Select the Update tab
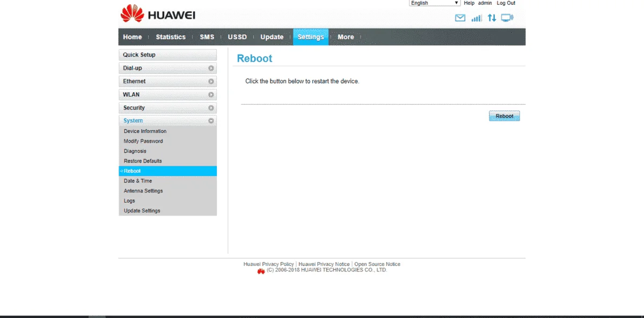The height and width of the screenshot is (318, 644). pyautogui.click(x=272, y=37)
